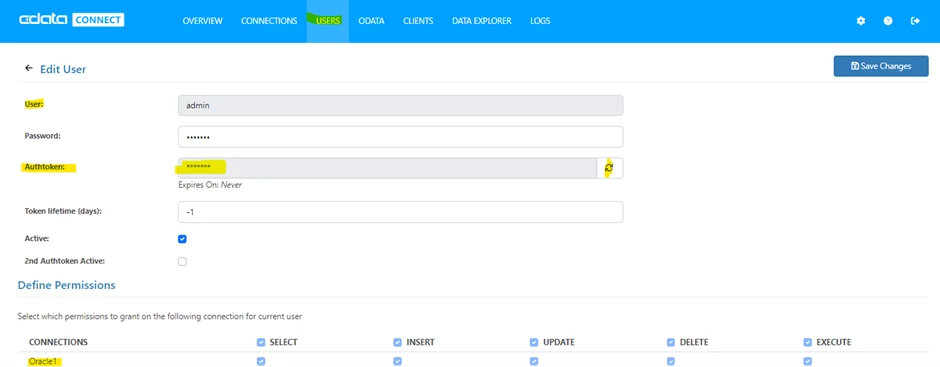Click the Authtoken: label
Screen dimensions: 940x367
[x=45, y=167]
